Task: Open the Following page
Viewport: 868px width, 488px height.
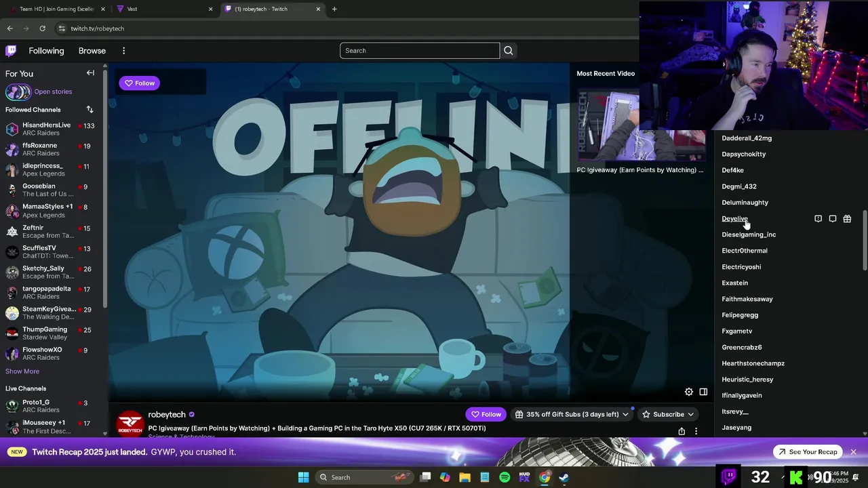Action: click(x=46, y=51)
